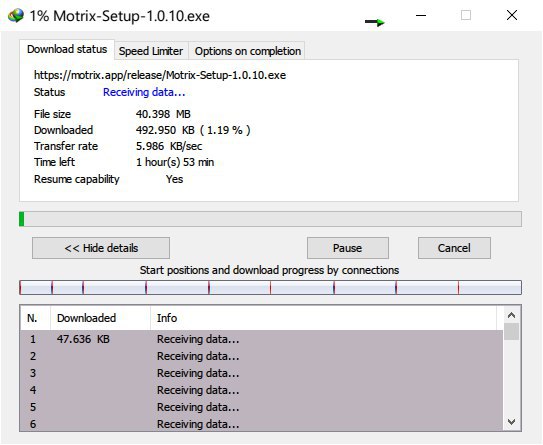Click the N. column header

coord(35,318)
